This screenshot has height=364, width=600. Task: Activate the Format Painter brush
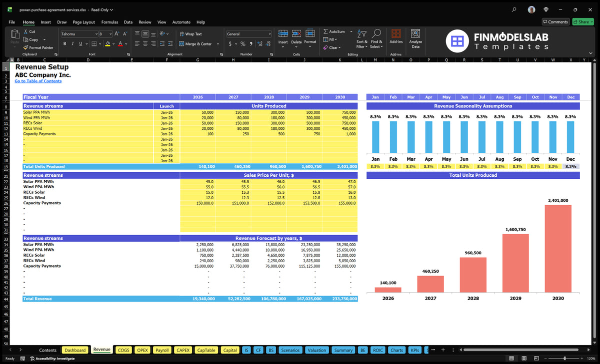point(25,47)
